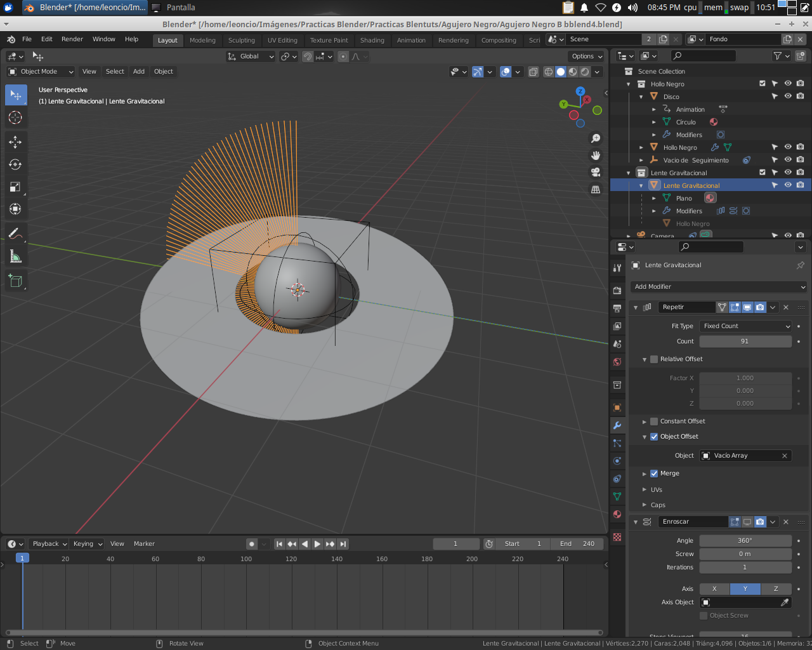Activate the Scale tool icon
The width and height of the screenshot is (812, 650).
[x=16, y=187]
